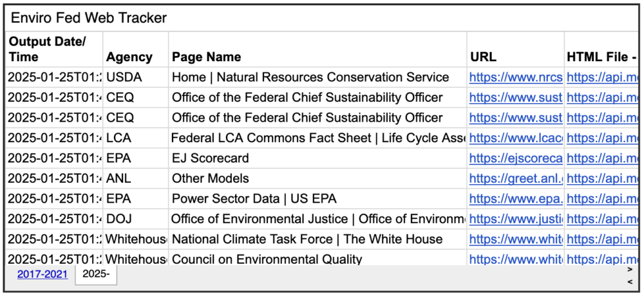Click the right arrow to show next sheet tabs
This screenshot has width=644, height=296.
pos(630,270)
